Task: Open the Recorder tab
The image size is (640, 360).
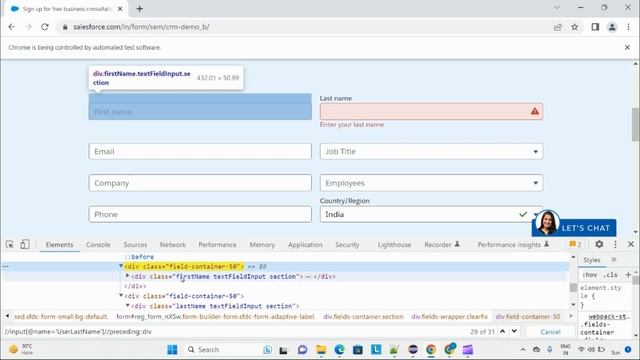Action: click(x=442, y=244)
